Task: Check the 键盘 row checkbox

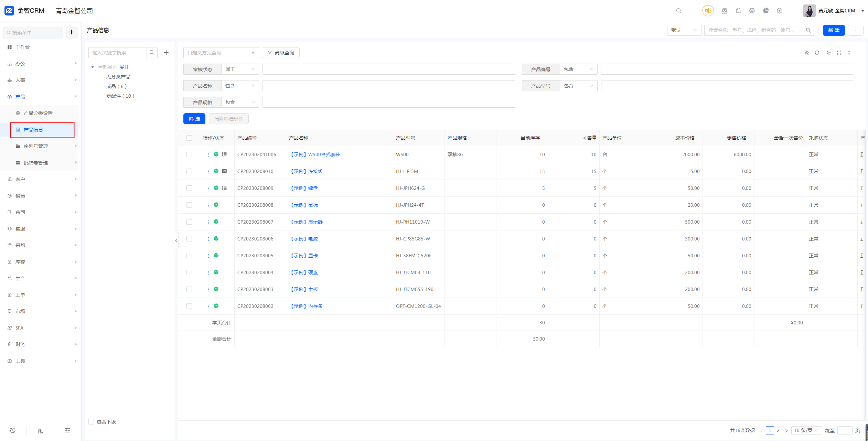Action: pos(189,188)
